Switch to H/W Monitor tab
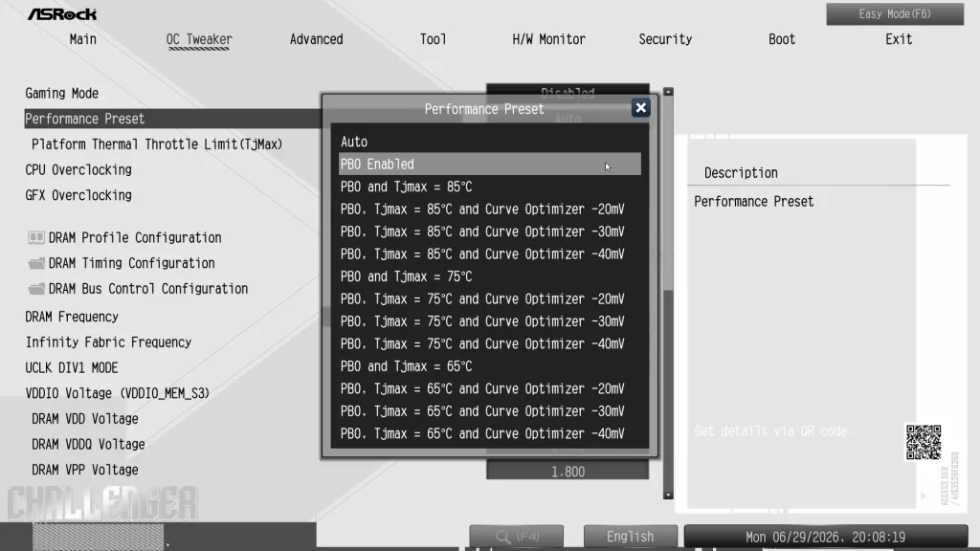 coord(548,39)
